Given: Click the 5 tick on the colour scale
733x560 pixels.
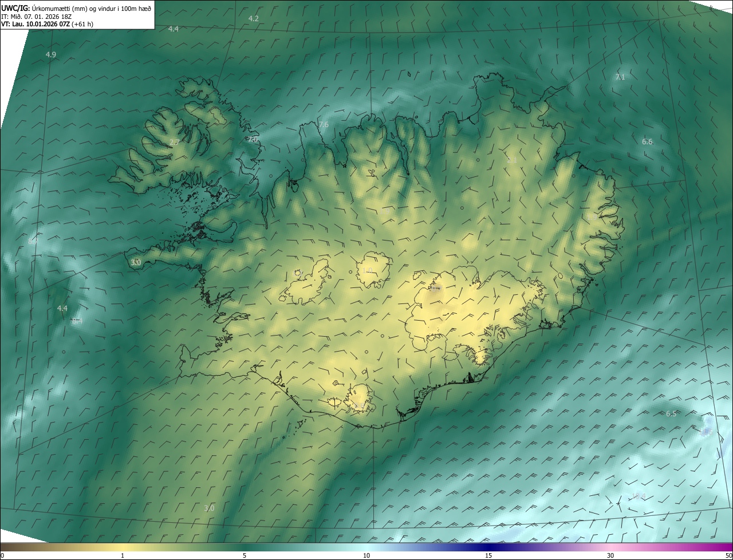Looking at the screenshot, I should [x=245, y=555].
